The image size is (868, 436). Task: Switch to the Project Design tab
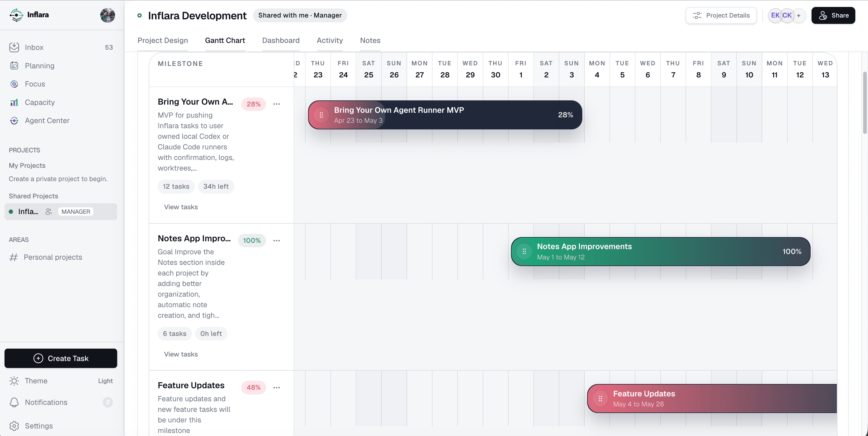[x=162, y=40]
